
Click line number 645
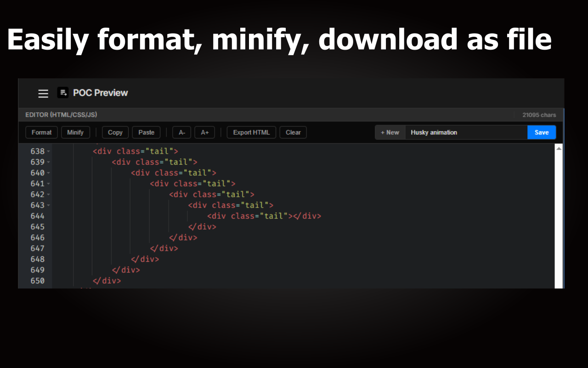point(38,227)
